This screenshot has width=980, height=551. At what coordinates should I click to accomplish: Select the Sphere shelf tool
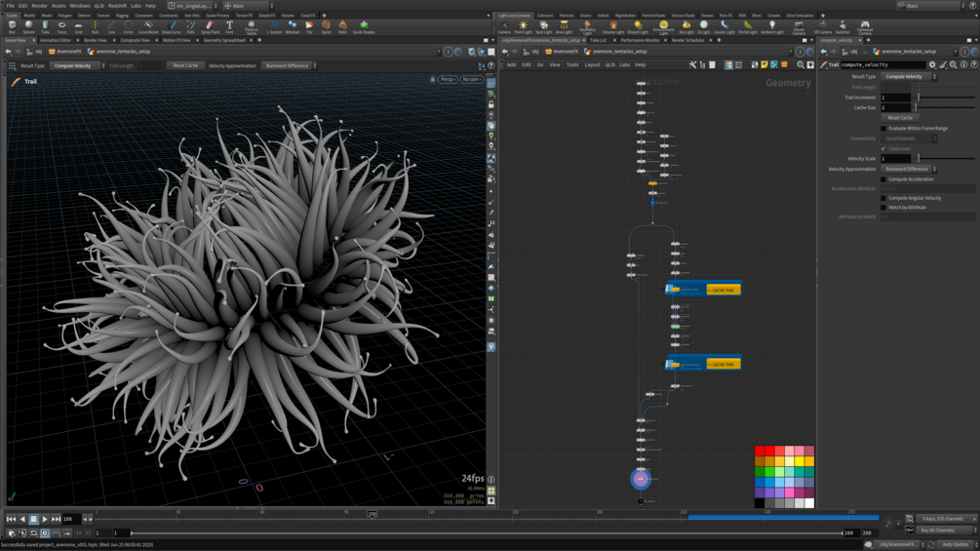tap(28, 26)
